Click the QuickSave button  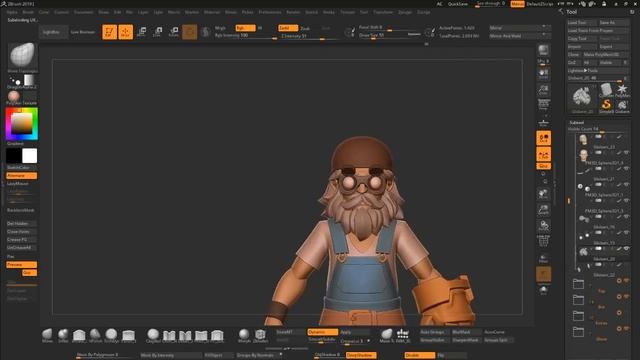pos(458,4)
